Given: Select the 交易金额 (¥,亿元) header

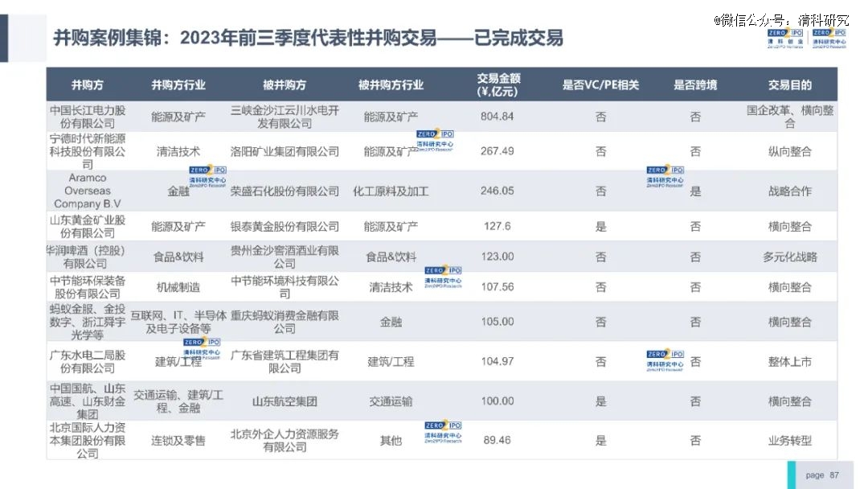Looking at the screenshot, I should (x=497, y=84).
